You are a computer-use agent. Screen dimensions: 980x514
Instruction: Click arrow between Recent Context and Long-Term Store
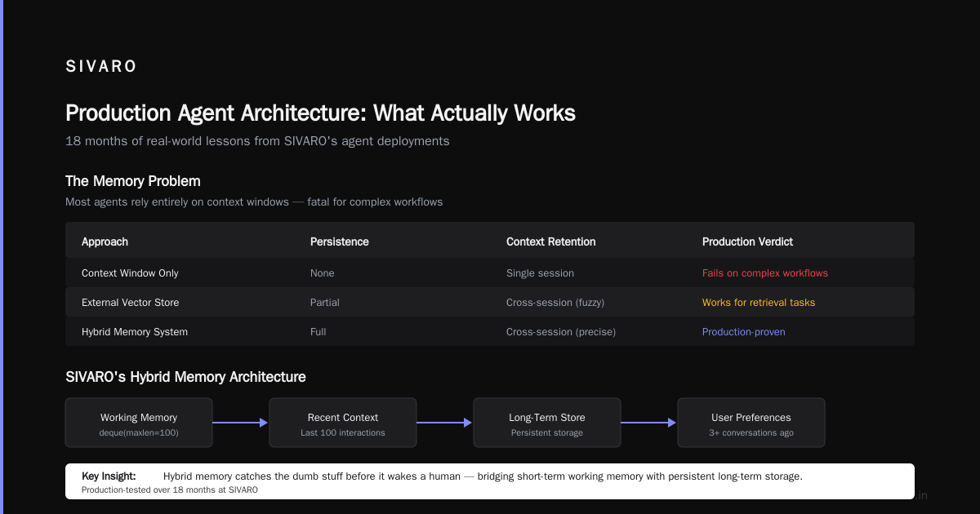445,423
